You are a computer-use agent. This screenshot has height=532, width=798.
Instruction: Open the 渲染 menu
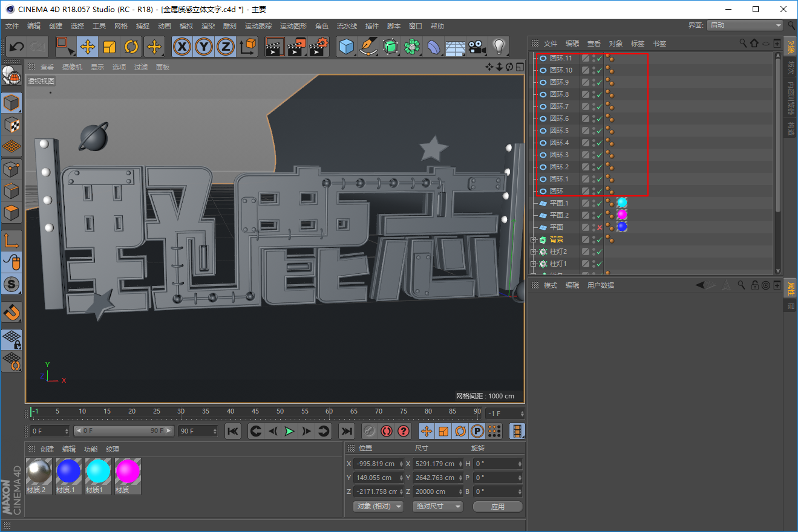(x=208, y=26)
